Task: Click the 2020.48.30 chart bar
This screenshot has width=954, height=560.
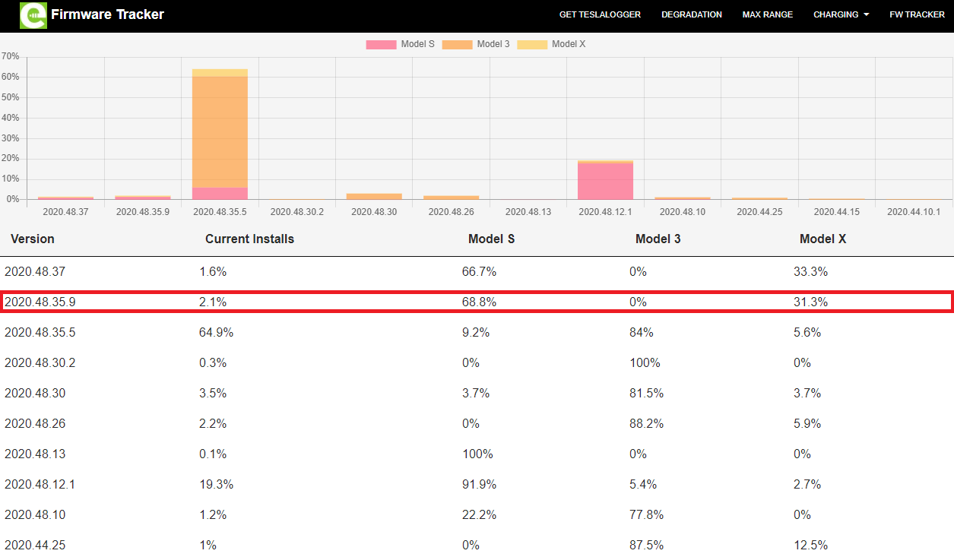Action: pos(374,196)
